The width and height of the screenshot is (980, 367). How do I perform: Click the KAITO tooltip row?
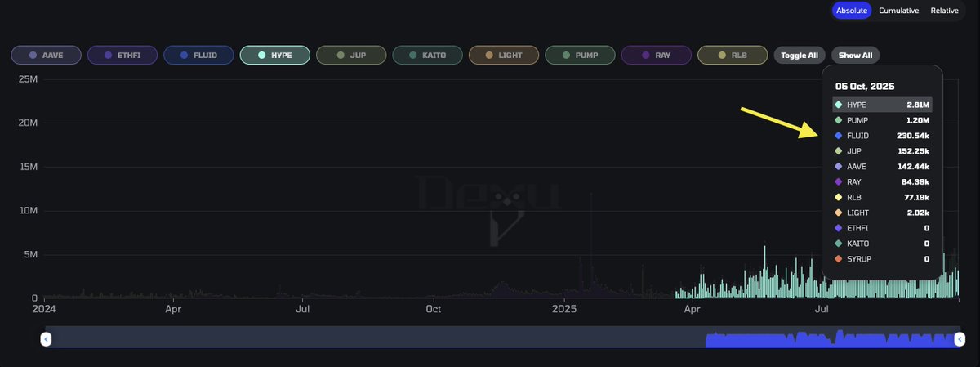pos(882,244)
